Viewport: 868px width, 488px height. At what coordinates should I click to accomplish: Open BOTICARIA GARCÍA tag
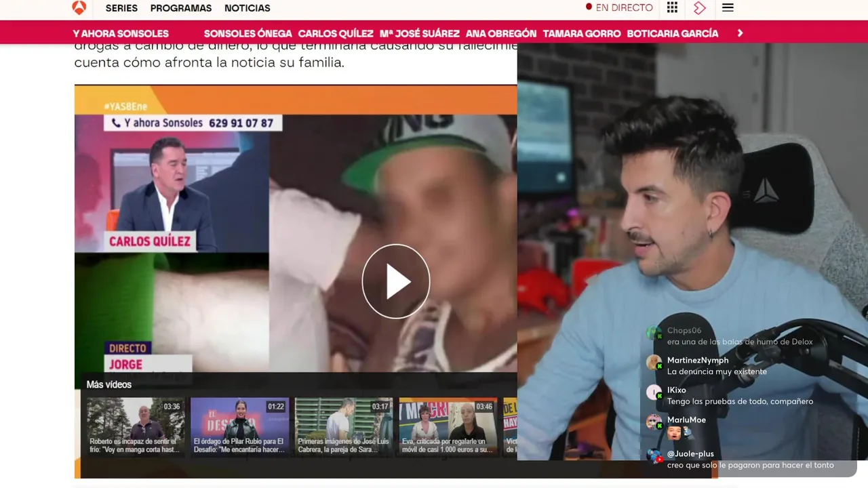tap(673, 33)
